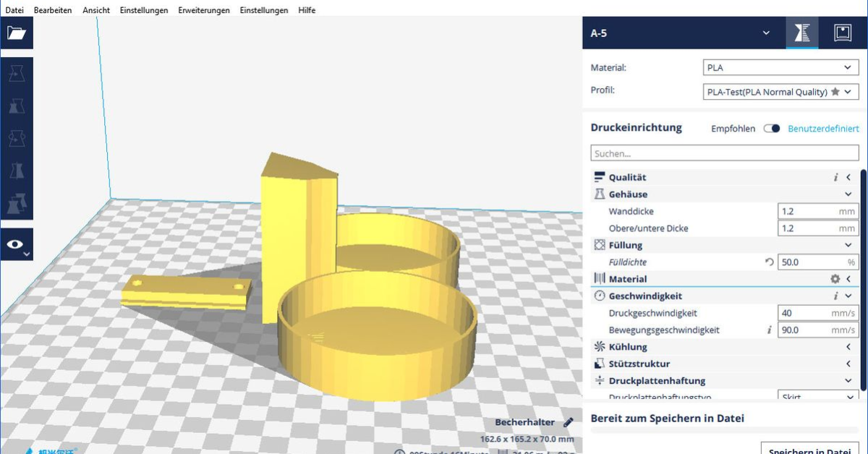Image resolution: width=868 pixels, height=454 pixels.
Task: Rename Becherhalter via the pencil icon
Action: click(x=569, y=421)
